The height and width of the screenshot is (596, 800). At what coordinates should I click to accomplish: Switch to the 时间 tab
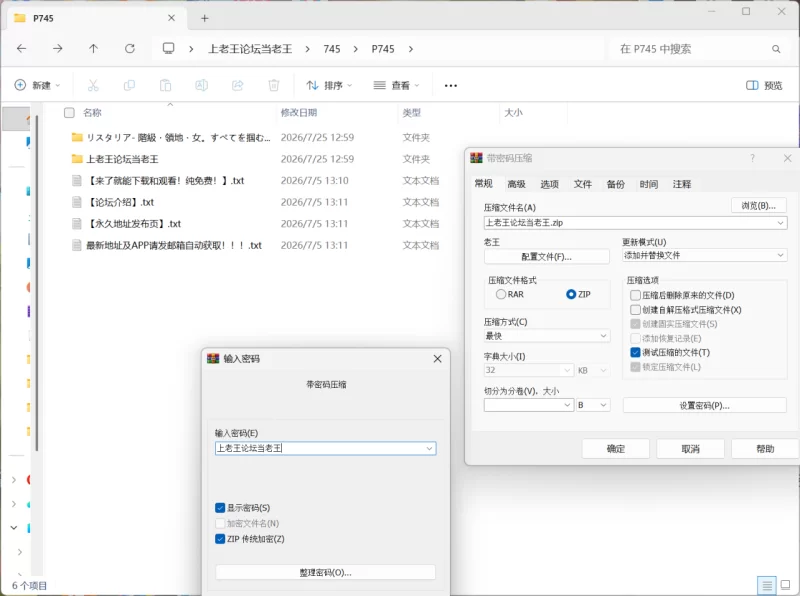[x=648, y=184]
